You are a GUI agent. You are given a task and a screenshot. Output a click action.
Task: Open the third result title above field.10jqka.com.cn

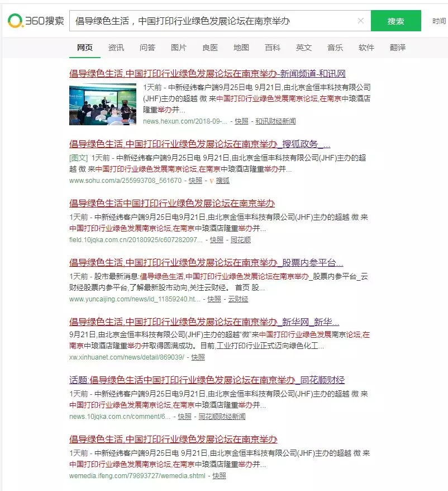click(172, 203)
